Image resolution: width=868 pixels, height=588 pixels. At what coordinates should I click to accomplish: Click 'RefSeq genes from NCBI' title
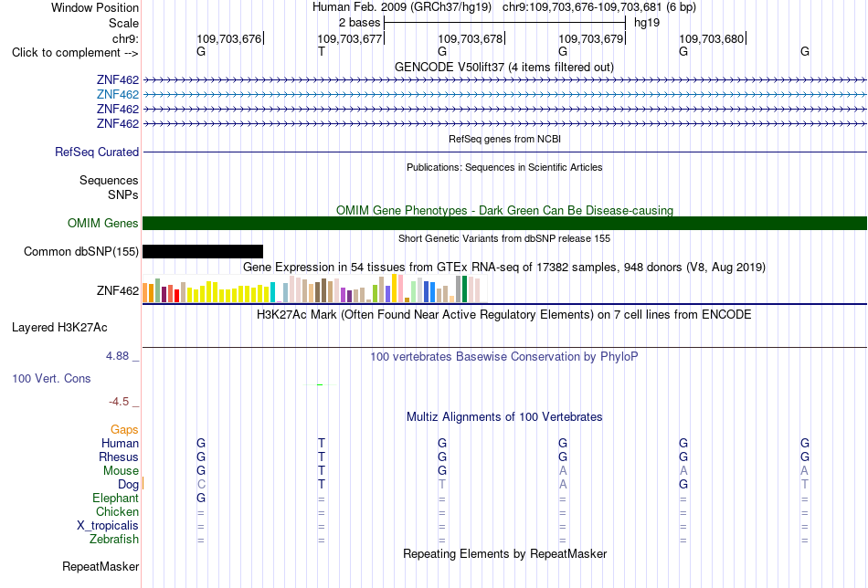(x=504, y=139)
